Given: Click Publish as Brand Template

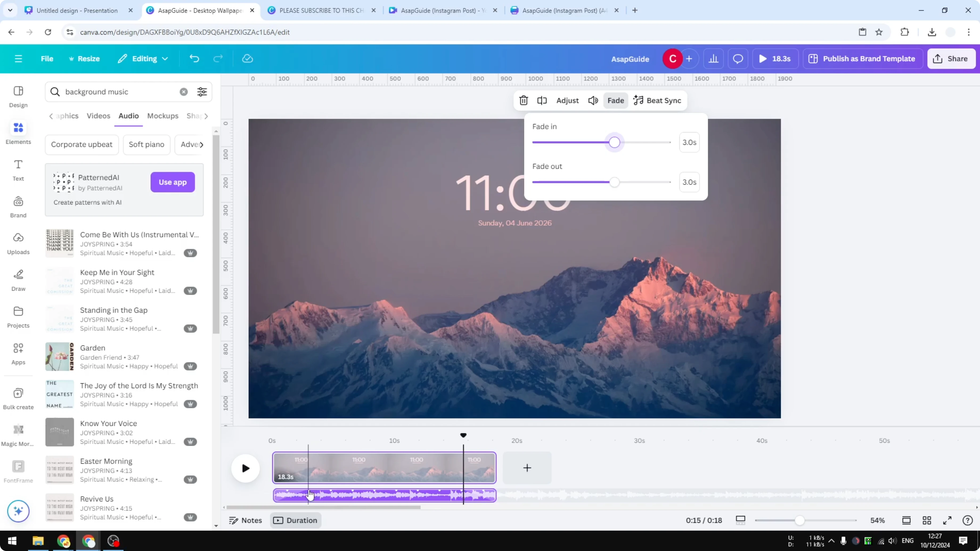Looking at the screenshot, I should click(x=863, y=58).
